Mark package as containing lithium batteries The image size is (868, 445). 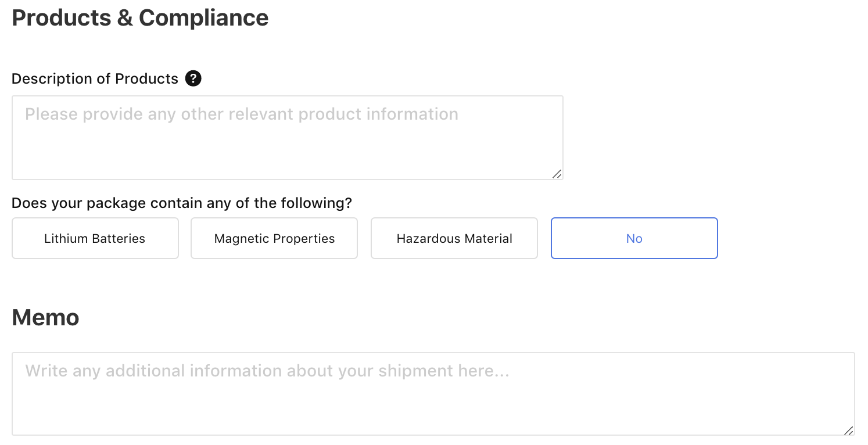pyautogui.click(x=95, y=238)
